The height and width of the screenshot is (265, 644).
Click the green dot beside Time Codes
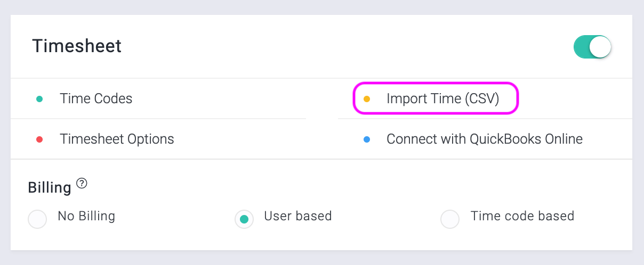[39, 99]
